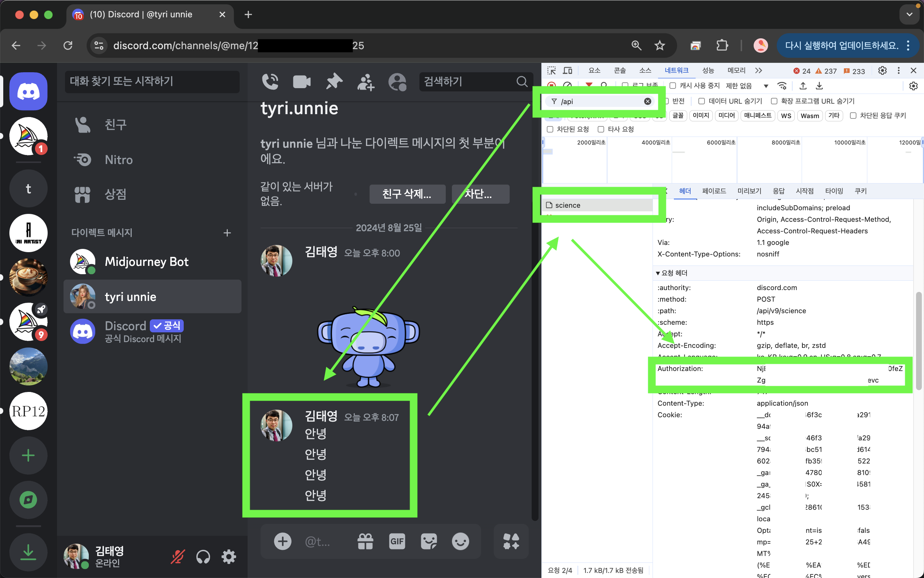The width and height of the screenshot is (924, 578).
Task: Filter by Wasm resource type
Action: point(810,116)
